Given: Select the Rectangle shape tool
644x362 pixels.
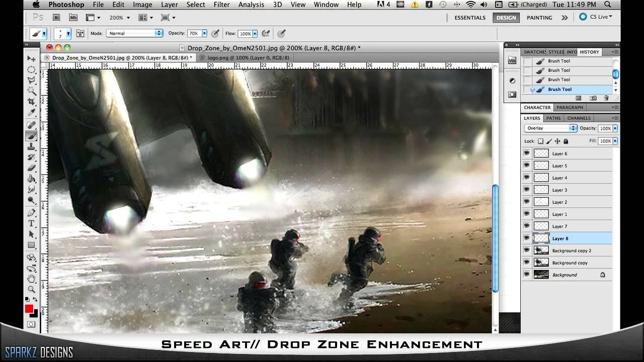Looking at the screenshot, I should tap(32, 245).
